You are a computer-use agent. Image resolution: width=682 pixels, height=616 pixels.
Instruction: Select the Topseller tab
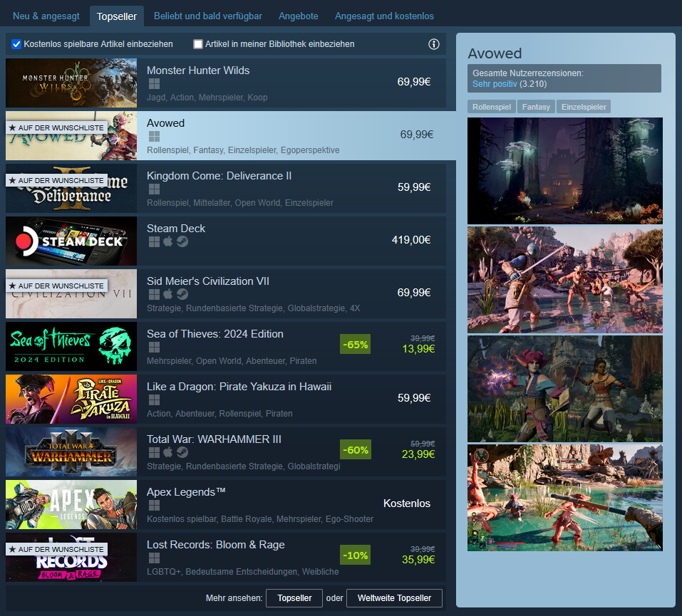pos(117,16)
